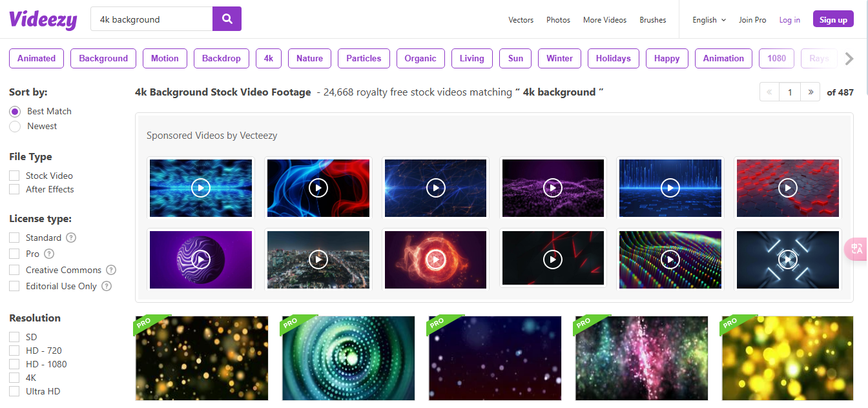Select the Organic tag

(420, 58)
